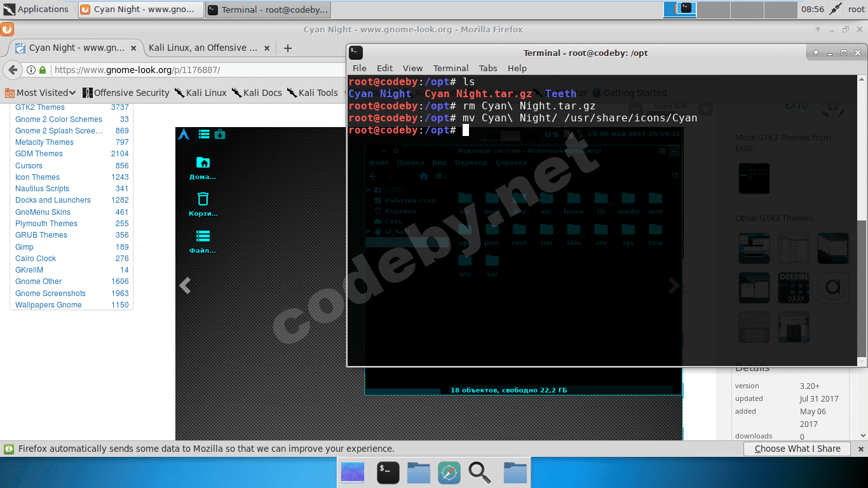Switch to the Kali Linux Firefox tab
868x488 pixels.
[203, 48]
